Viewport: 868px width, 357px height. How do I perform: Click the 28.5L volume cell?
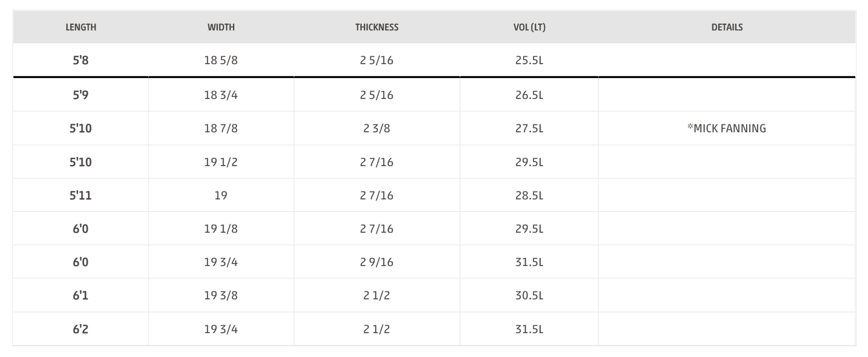point(529,195)
